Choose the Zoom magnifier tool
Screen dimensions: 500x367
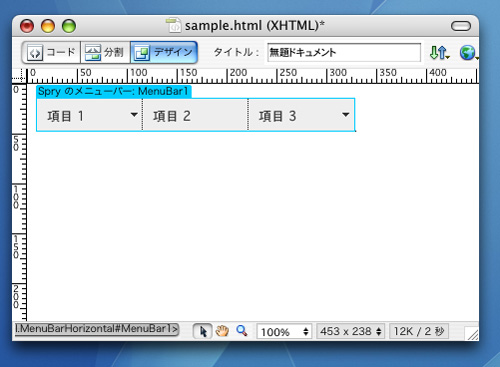pyautogui.click(x=242, y=331)
